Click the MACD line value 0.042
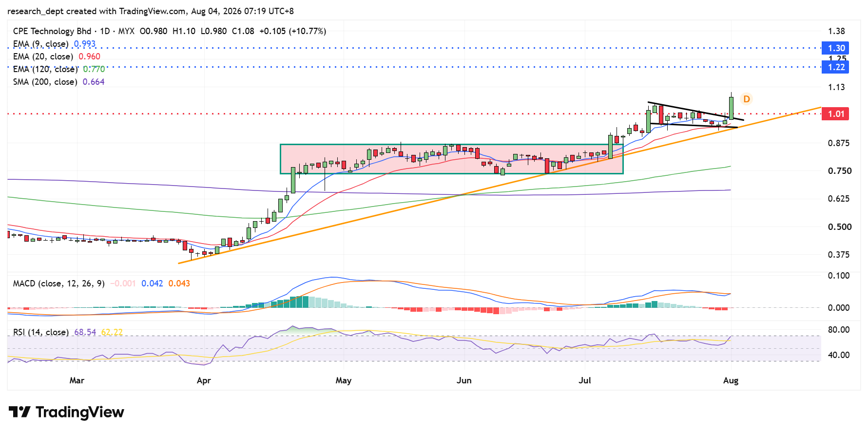Screen dimensions: 868x434 pyautogui.click(x=152, y=283)
